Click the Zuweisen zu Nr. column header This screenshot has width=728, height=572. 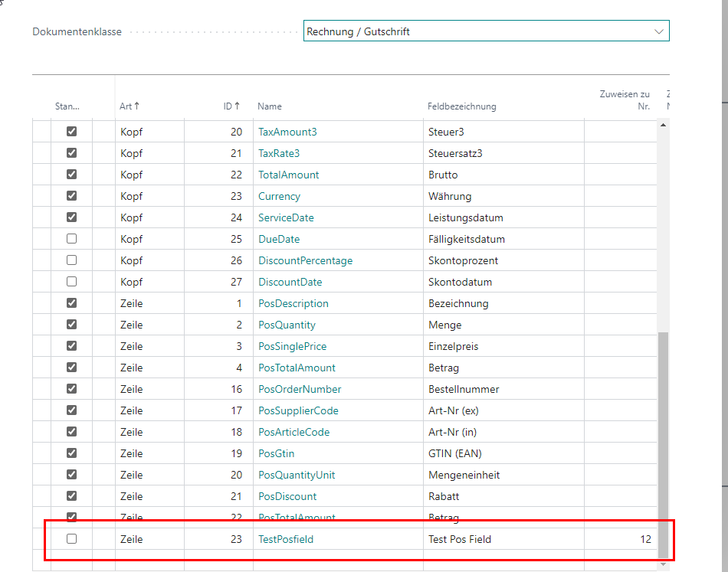coord(624,100)
